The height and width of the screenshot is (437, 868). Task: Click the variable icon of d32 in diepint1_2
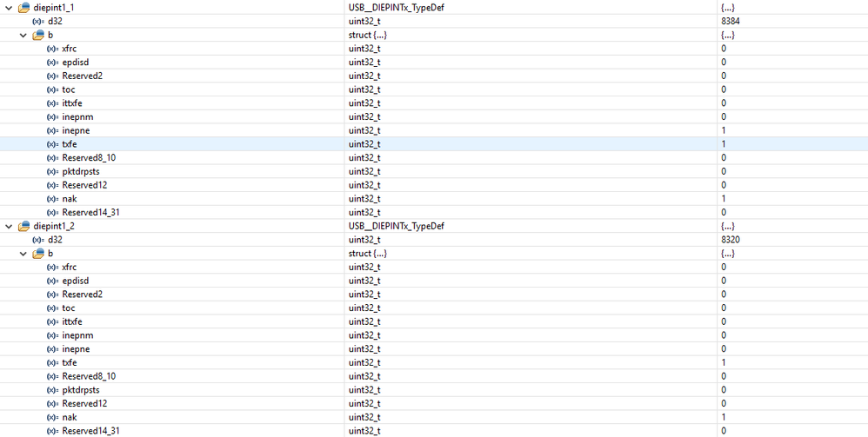point(38,240)
